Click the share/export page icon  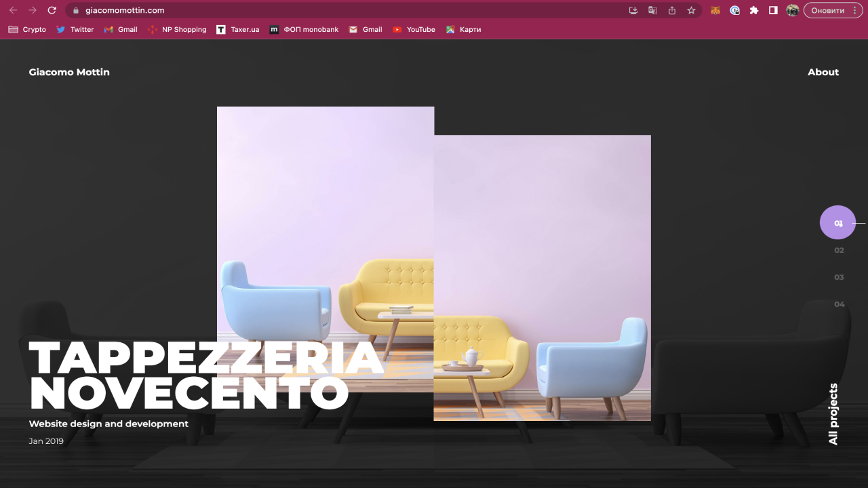coord(671,10)
